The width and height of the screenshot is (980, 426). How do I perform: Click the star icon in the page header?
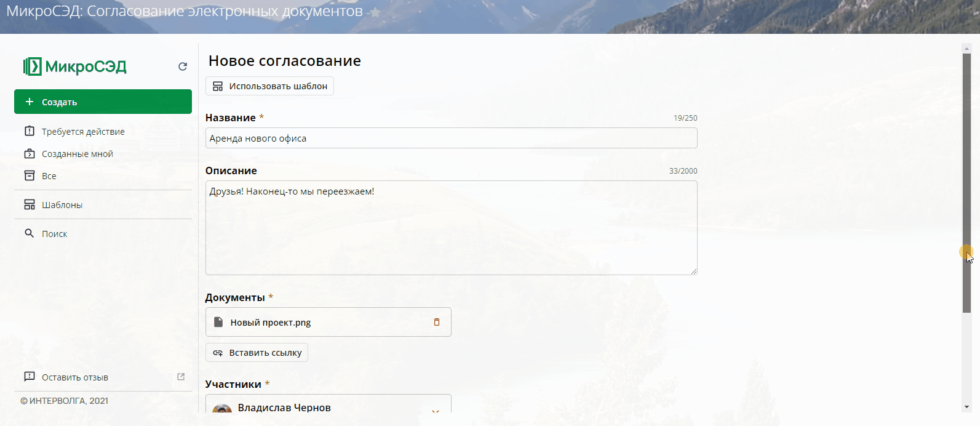coord(375,12)
